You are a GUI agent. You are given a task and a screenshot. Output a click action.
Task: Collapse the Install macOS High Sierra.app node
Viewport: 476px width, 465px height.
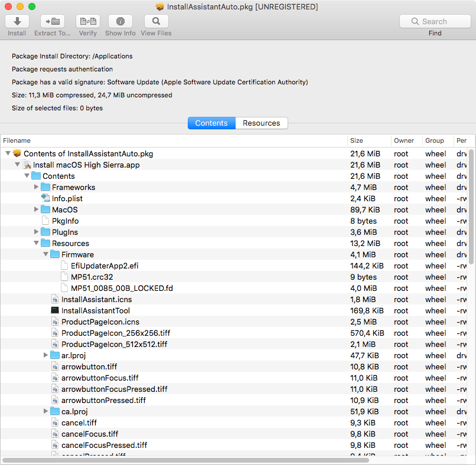[18, 165]
